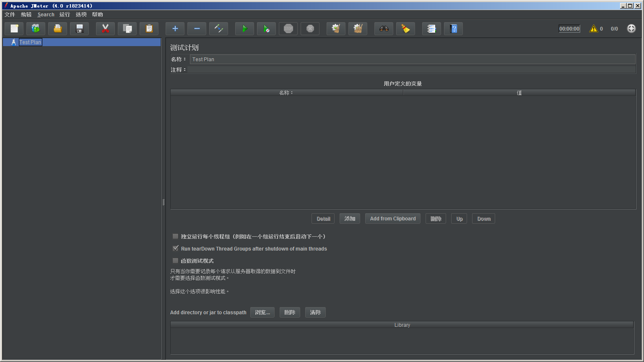Clear all results with the broom icon
Viewport: 644px width, 362px height.
405,28
